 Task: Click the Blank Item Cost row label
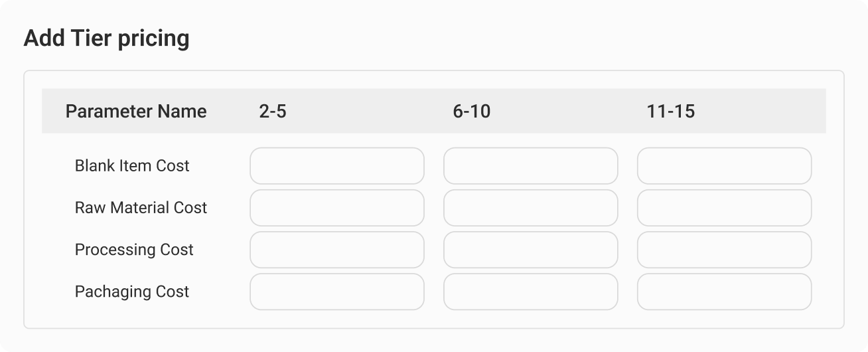(132, 166)
